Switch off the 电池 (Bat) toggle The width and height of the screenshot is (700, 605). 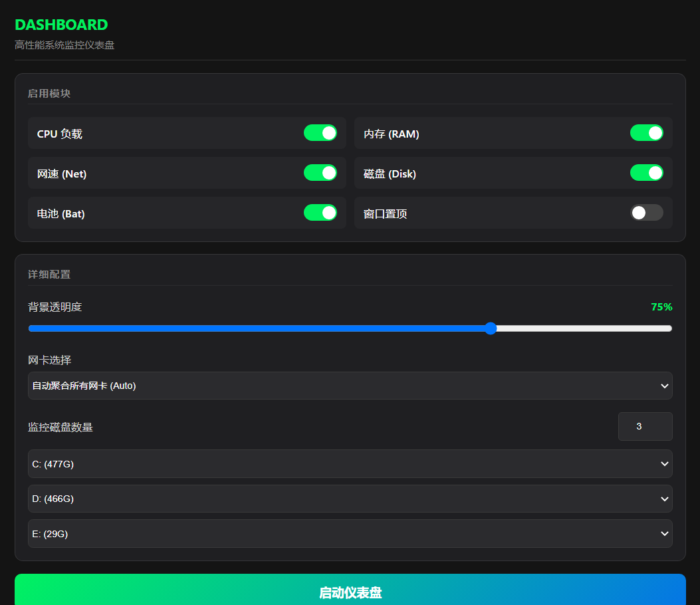pyautogui.click(x=320, y=213)
